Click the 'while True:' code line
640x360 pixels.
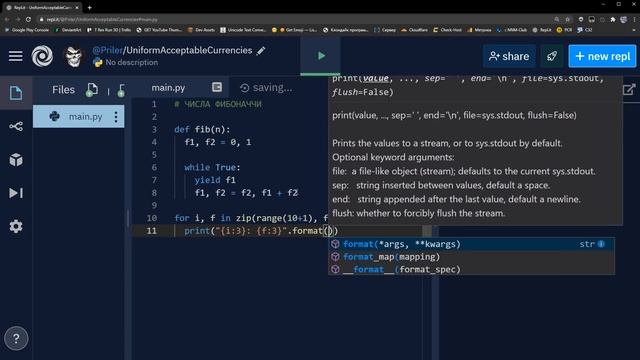pos(212,167)
